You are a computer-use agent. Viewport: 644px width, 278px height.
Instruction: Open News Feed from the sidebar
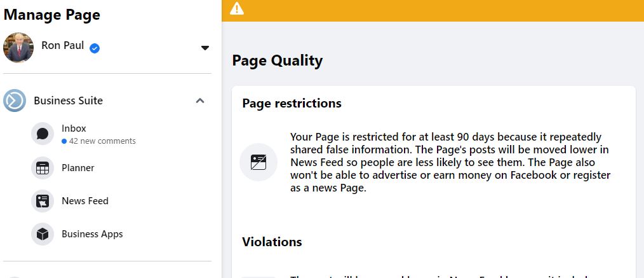[x=85, y=200]
